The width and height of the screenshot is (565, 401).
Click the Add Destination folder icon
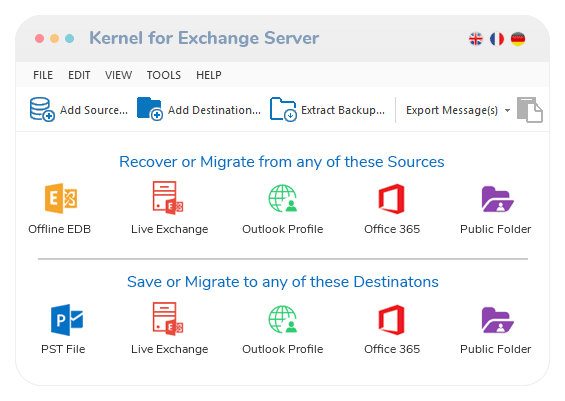(150, 109)
